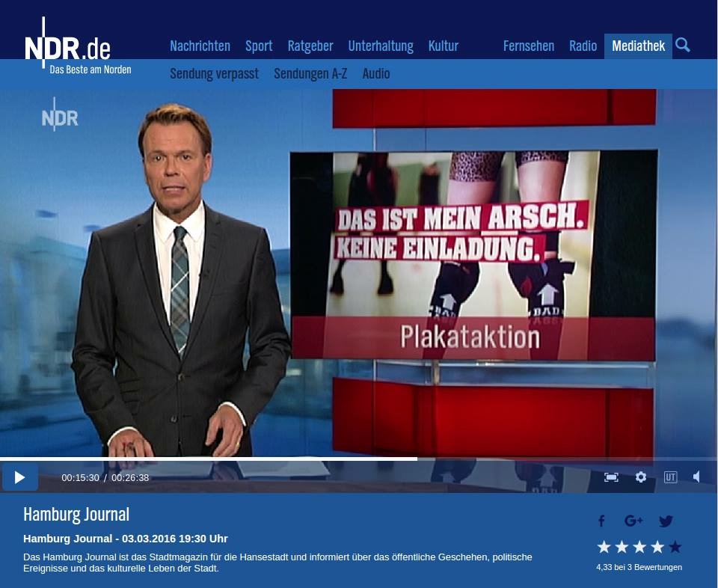Open the Sport section
The height and width of the screenshot is (588, 718).
[x=259, y=46]
